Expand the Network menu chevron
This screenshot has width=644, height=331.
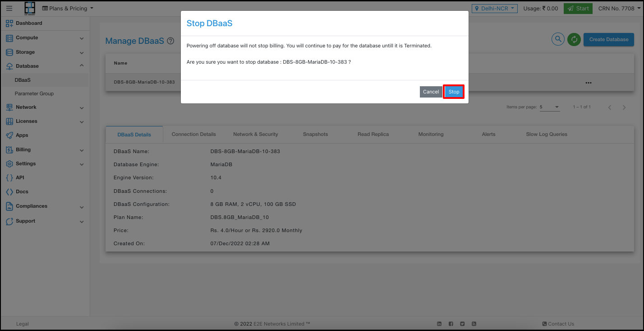click(x=82, y=108)
